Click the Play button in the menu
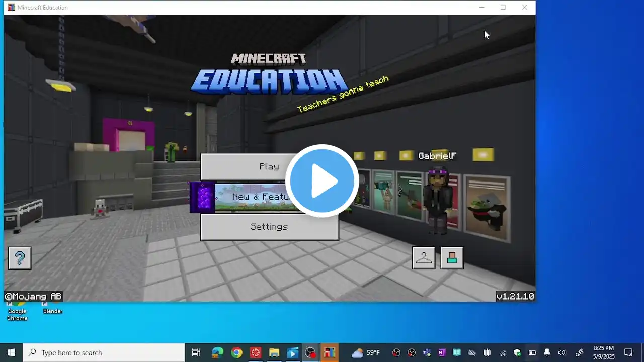The image size is (644, 362). point(269,166)
